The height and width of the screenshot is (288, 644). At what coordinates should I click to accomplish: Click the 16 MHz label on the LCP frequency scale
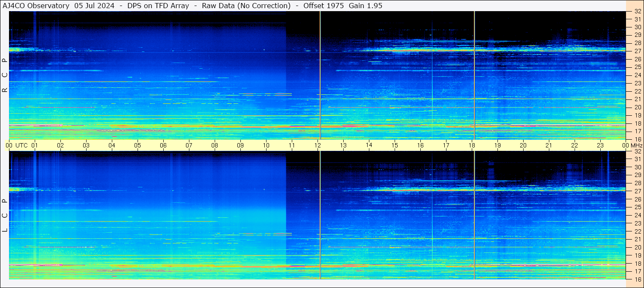click(x=638, y=279)
